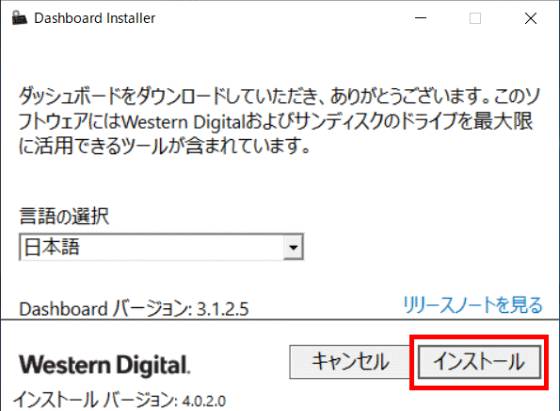Click the Western Digital mention in the paragraph

click(x=183, y=122)
